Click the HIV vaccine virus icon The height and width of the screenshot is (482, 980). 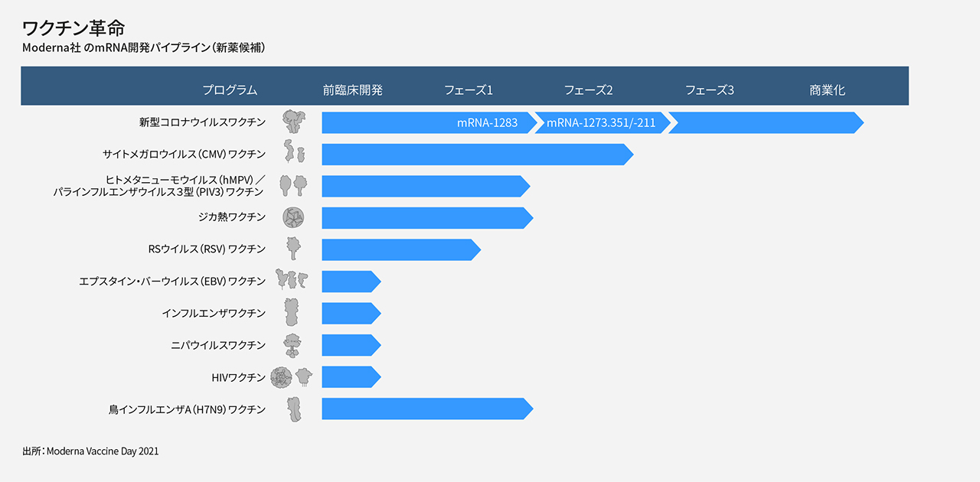(292, 376)
